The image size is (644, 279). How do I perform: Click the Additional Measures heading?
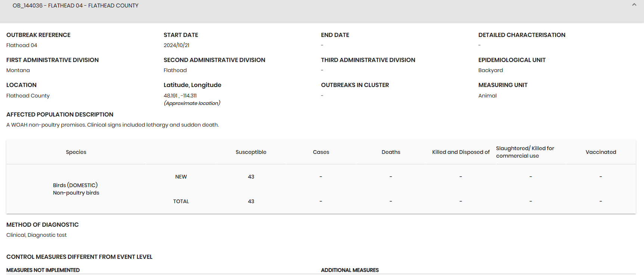(x=349, y=270)
